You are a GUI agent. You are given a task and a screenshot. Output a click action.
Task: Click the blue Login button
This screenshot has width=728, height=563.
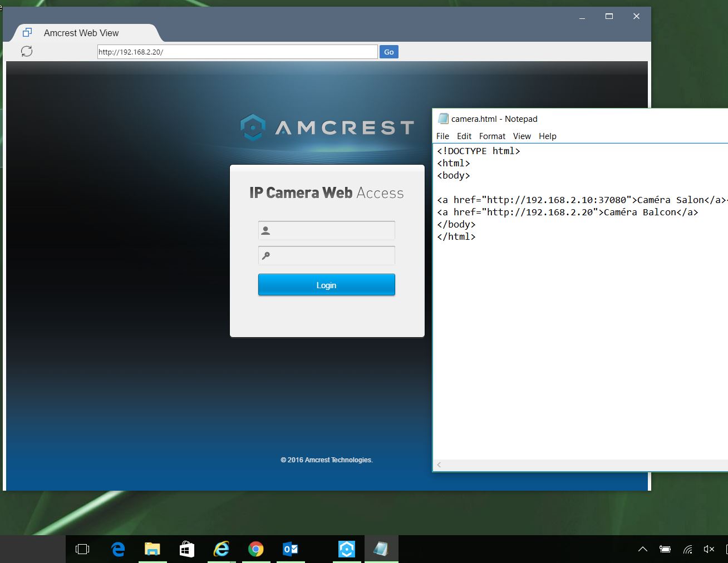point(327,285)
